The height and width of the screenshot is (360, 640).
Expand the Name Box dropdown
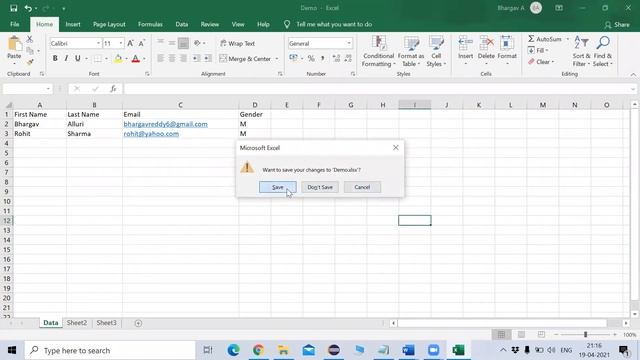(48, 89)
